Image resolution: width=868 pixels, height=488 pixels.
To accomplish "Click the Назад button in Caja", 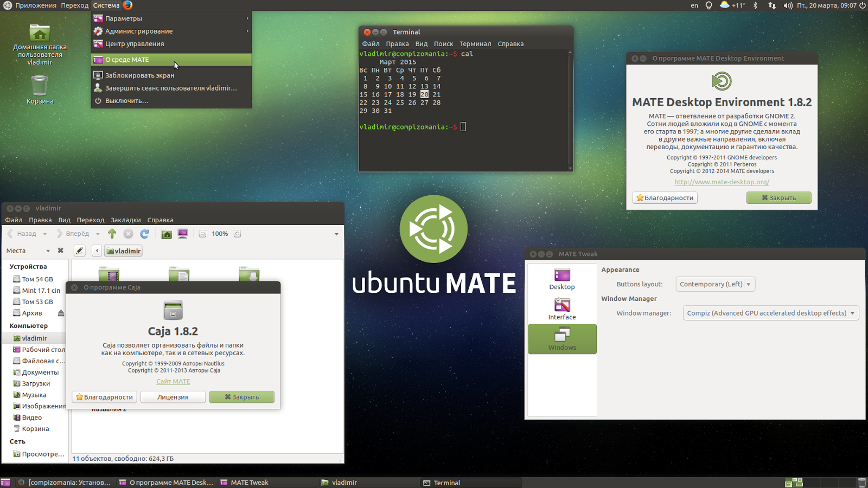I will [x=22, y=234].
